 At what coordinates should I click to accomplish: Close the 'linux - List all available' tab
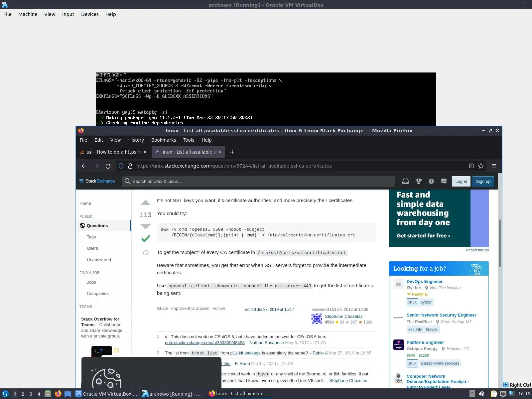tap(220, 152)
